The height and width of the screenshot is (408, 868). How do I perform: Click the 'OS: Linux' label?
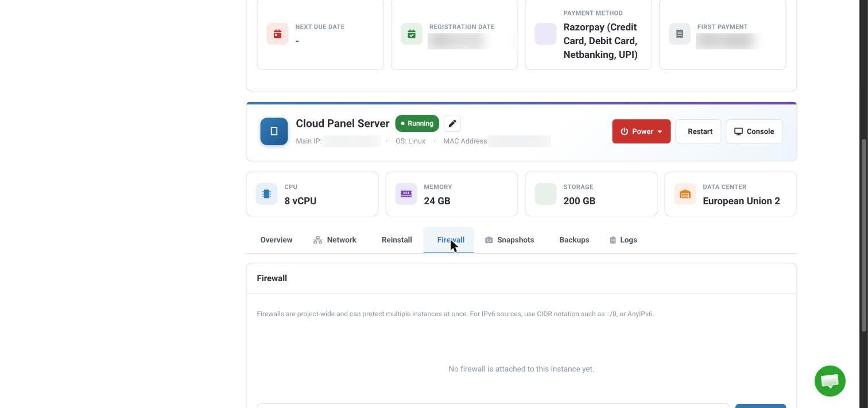coord(410,141)
